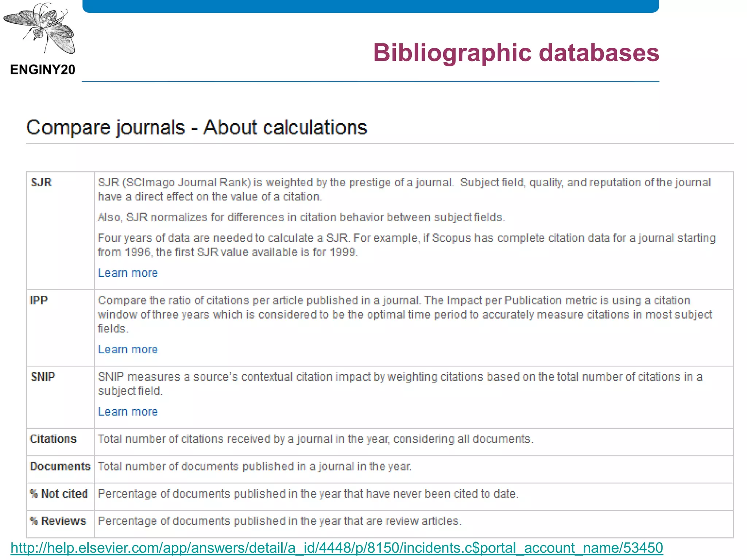Click the Total number of citations description
Screen dimensions: 747x560
pos(315,439)
